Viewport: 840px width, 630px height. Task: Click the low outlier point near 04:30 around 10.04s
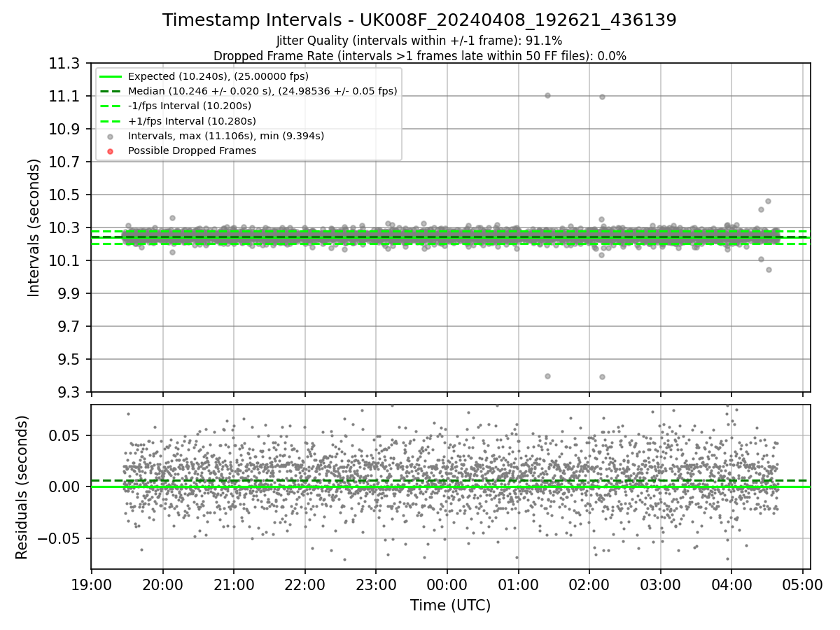(x=769, y=269)
